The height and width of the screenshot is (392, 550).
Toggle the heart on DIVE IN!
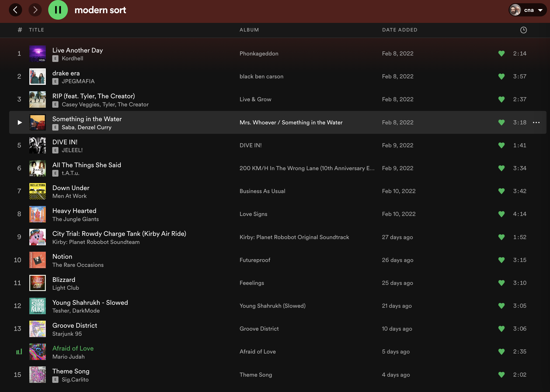[501, 145]
